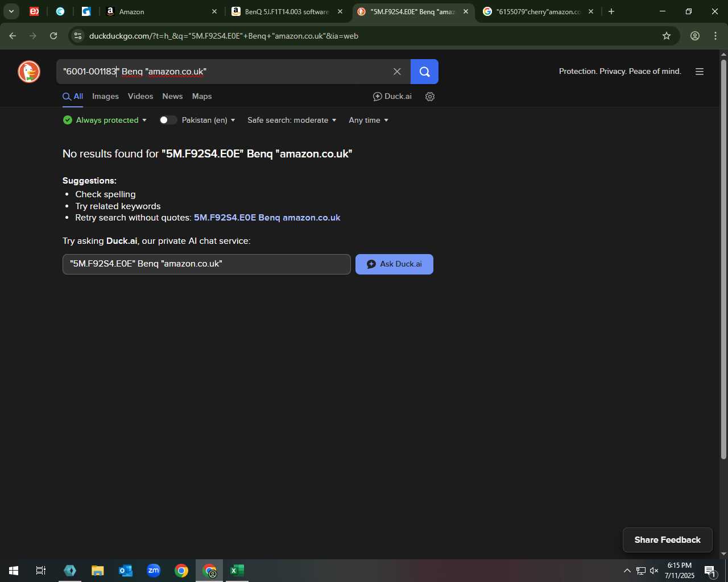
Task: Open the Chrome three-dot menu
Action: [715, 36]
